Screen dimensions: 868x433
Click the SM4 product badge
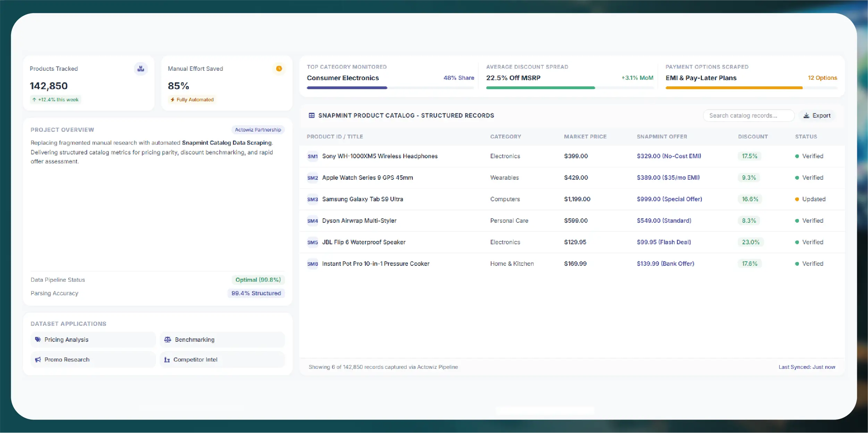pyautogui.click(x=312, y=221)
